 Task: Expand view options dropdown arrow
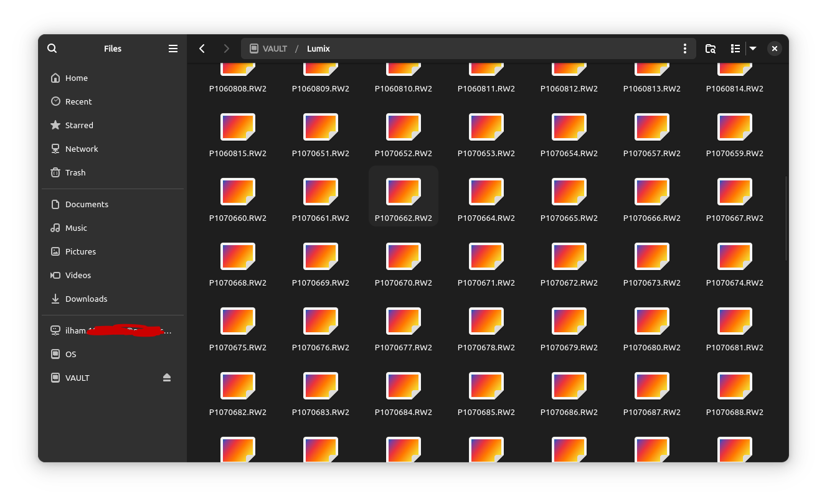[753, 49]
